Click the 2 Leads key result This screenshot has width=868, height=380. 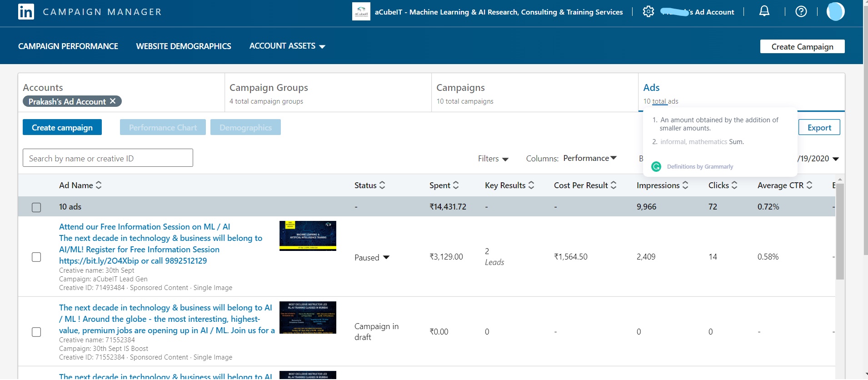tap(494, 257)
